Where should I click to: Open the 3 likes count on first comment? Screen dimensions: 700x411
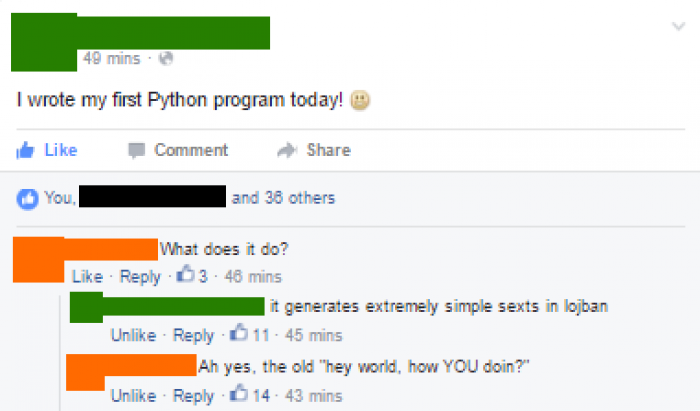(192, 275)
